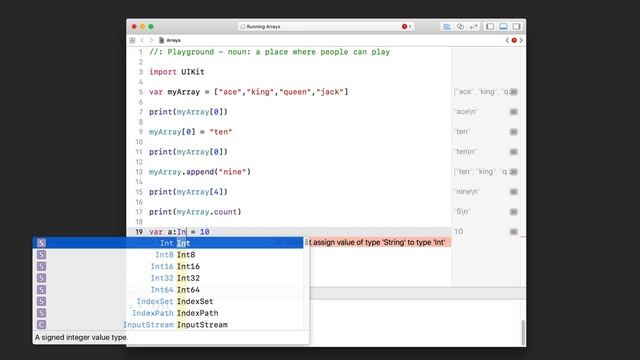Screen dimensions: 640x360
Task: Show result for "nine\n" output
Action: point(514,192)
